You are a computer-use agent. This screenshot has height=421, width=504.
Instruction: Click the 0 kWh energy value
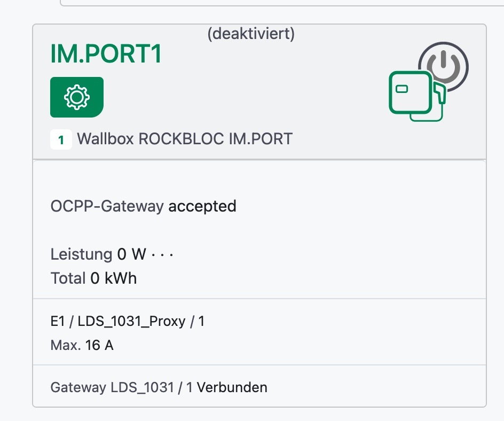[x=113, y=278]
